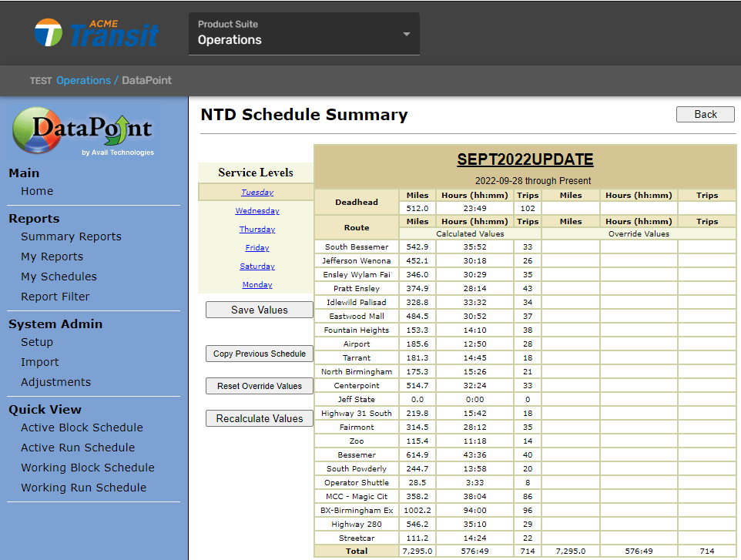Open Working Block Schedule
Viewport: 741px width, 560px height.
tap(88, 468)
